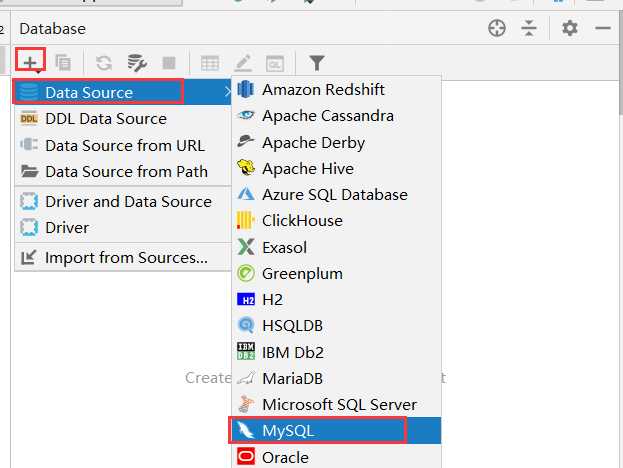Select Microsoft SQL Server data source
Viewport: 623px width, 468px height.
pos(337,405)
